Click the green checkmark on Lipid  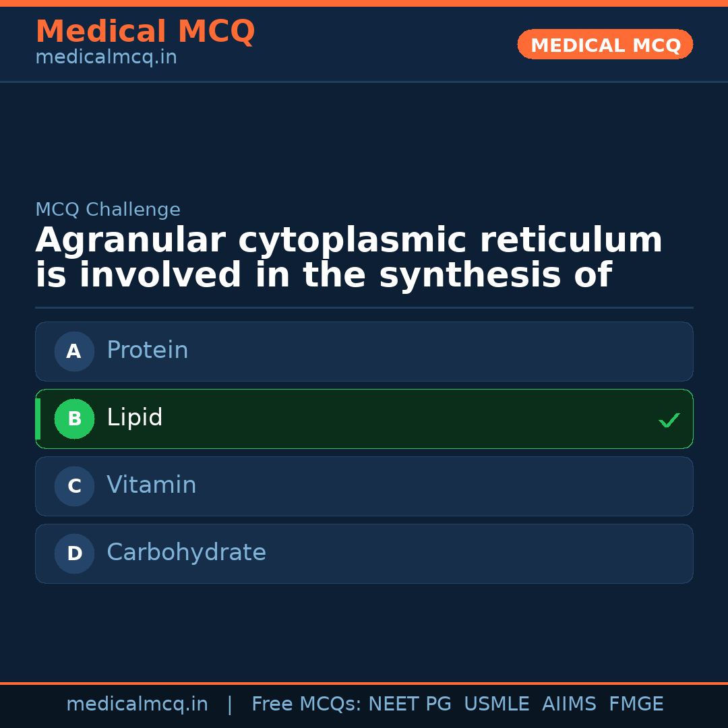(669, 420)
